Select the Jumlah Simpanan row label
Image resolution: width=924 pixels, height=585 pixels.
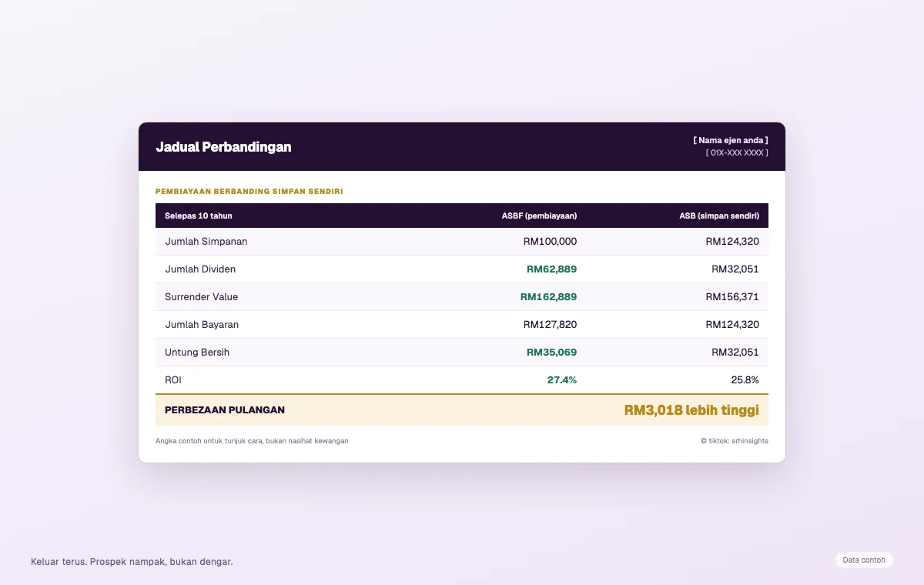tap(206, 241)
